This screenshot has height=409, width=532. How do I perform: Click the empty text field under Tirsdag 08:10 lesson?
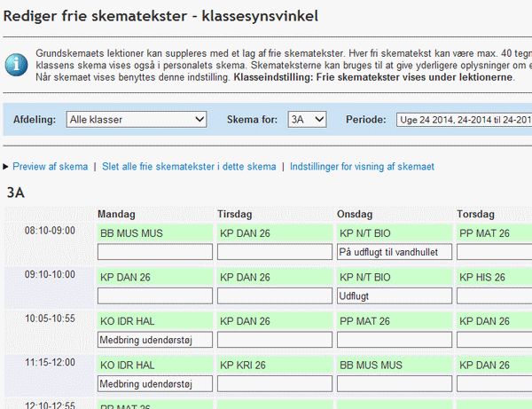point(275,252)
